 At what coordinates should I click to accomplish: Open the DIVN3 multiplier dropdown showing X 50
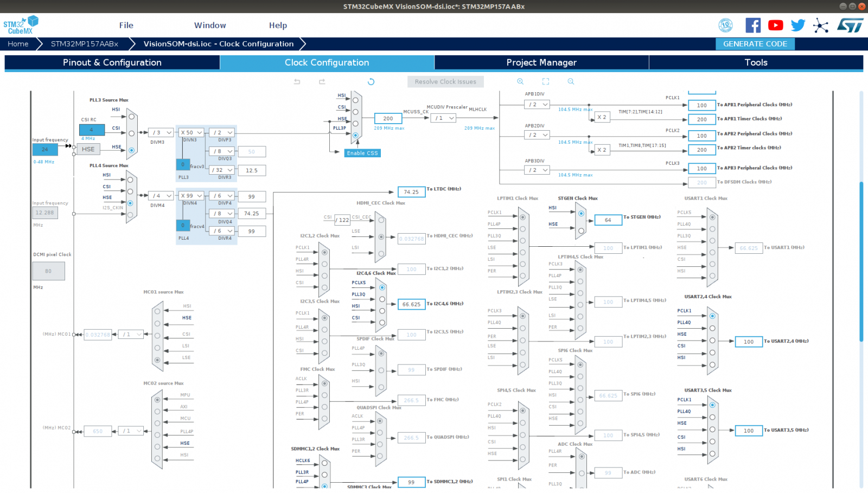[190, 132]
